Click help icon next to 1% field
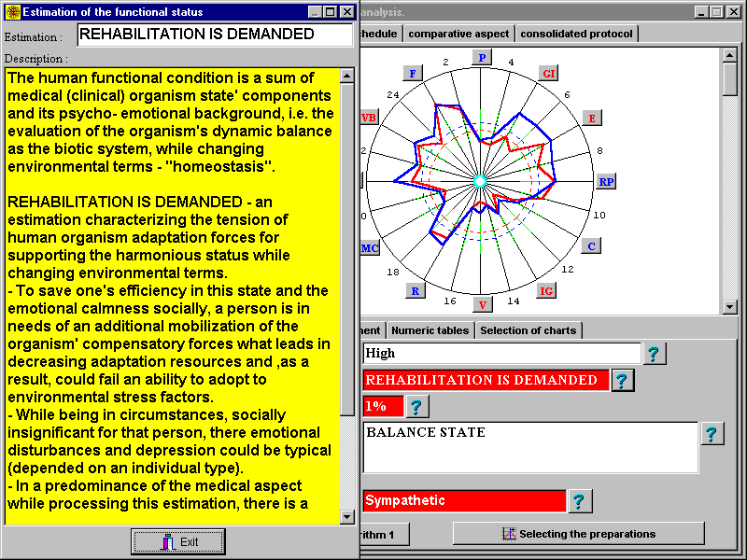Image resolution: width=747 pixels, height=560 pixels. [417, 406]
